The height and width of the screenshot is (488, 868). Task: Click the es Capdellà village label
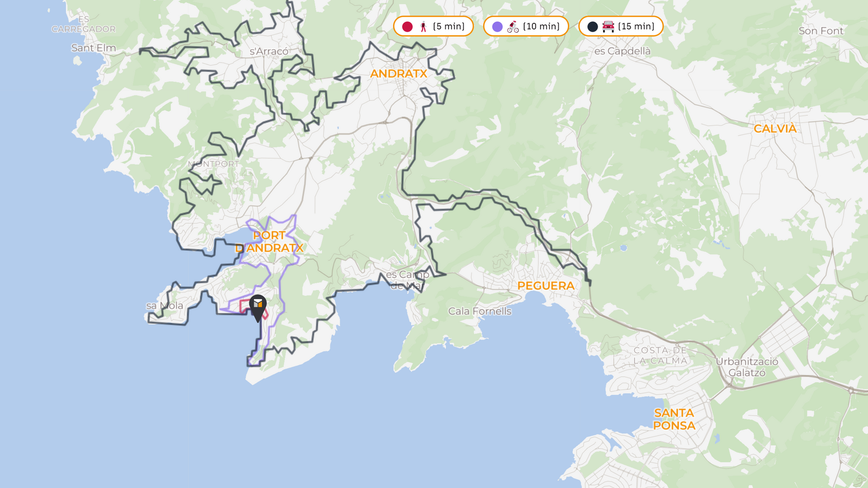point(622,51)
